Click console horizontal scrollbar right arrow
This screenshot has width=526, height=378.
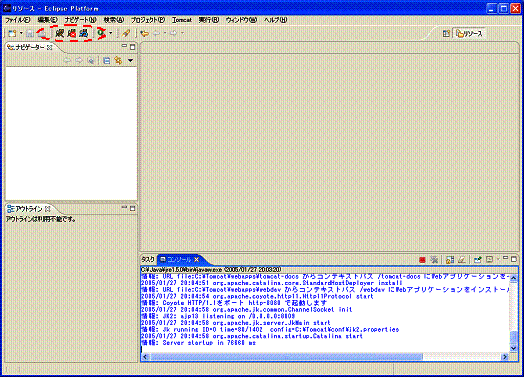coord(505,357)
